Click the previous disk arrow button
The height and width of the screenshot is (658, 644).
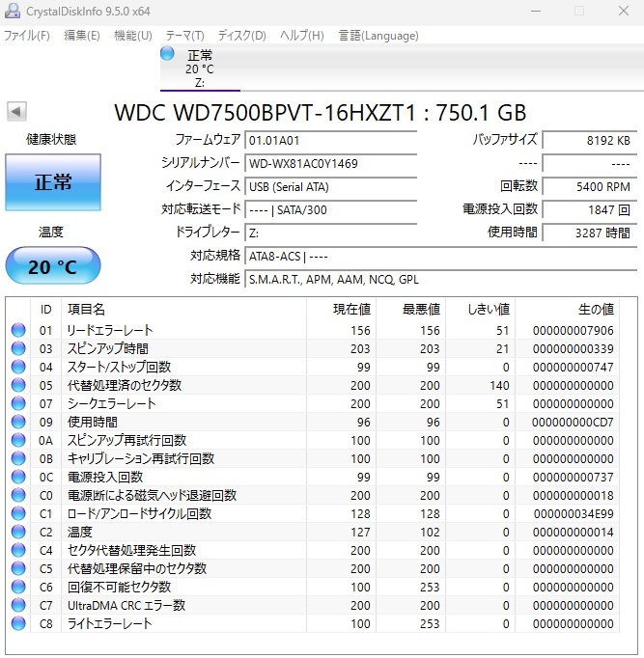16,112
